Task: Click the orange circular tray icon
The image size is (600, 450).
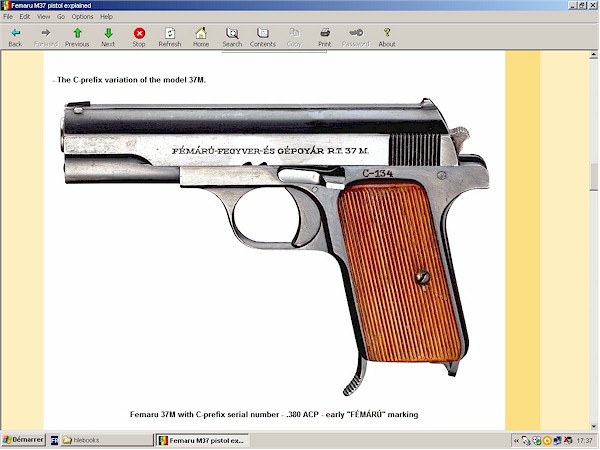Action: click(x=547, y=441)
